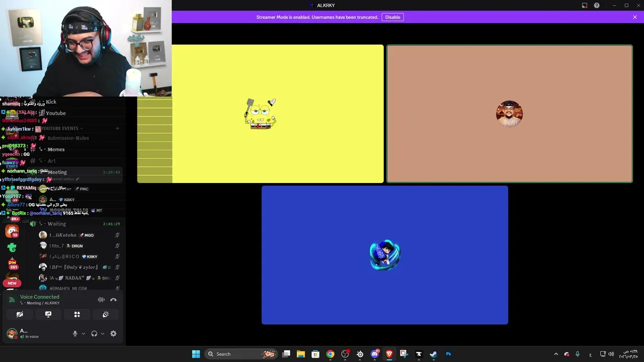644x362 pixels.
Task: Open Discord User Settings gear
Action: click(x=113, y=333)
